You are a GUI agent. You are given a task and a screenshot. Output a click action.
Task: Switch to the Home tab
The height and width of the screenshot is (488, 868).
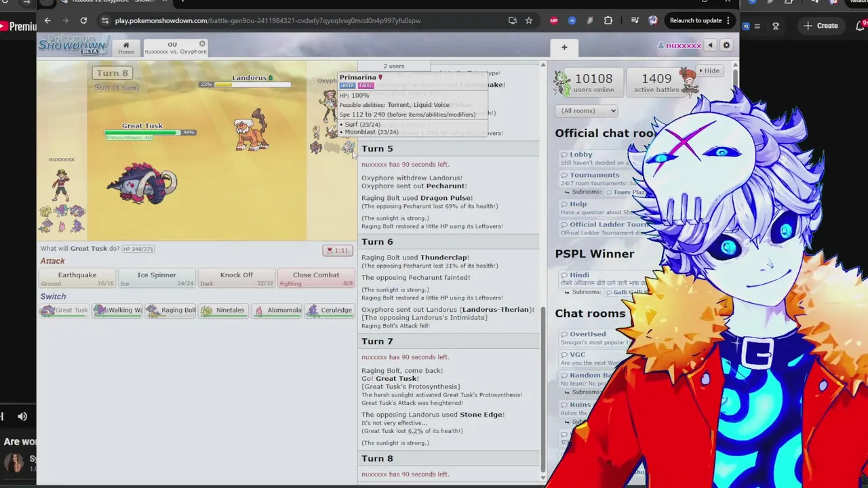[x=125, y=47]
